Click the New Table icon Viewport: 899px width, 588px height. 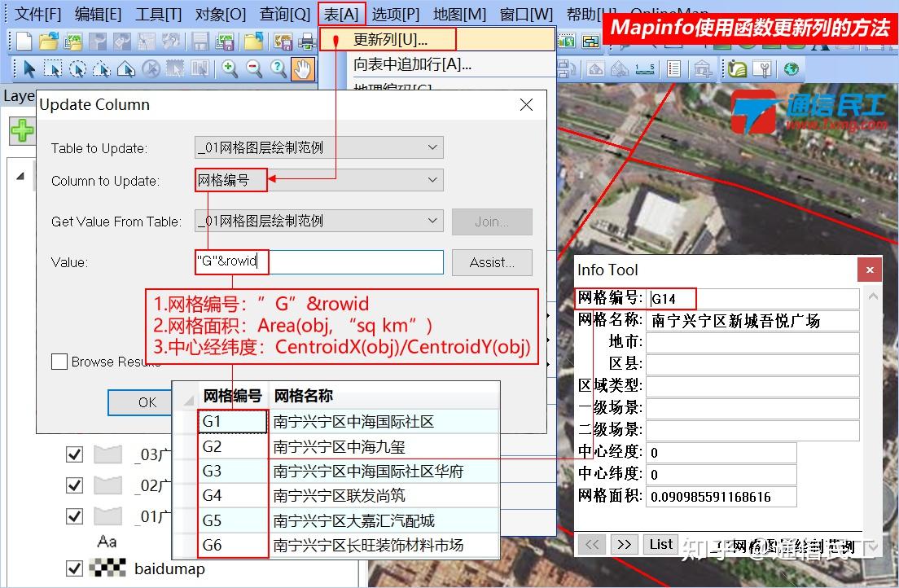[24, 42]
